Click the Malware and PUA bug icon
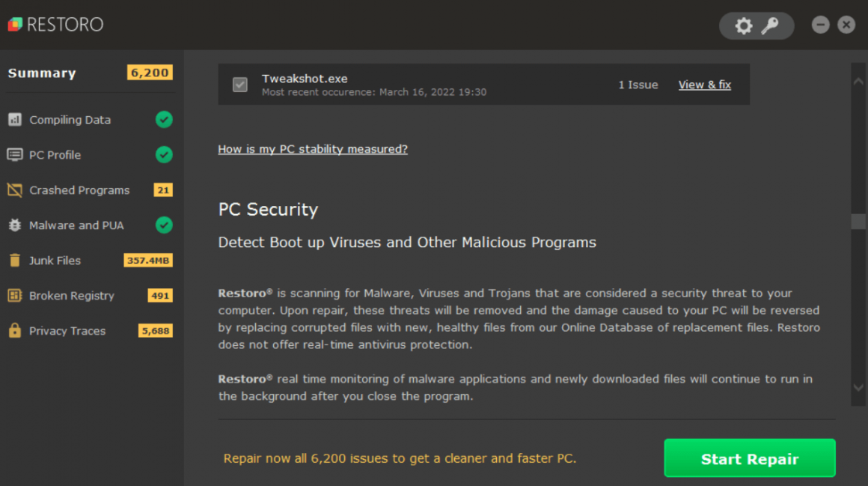Screen dimensions: 868x486 (15, 225)
